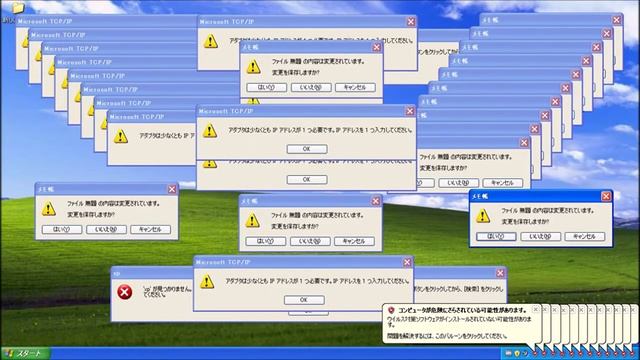
Task: Click the コンピュータが危険にさらされている balloon title
Action: 462,310
